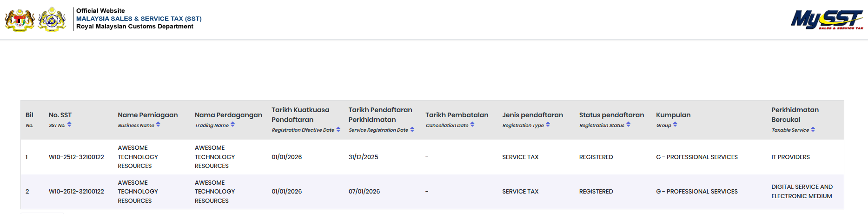Select IT PROVIDERS taxable service cell

[790, 157]
